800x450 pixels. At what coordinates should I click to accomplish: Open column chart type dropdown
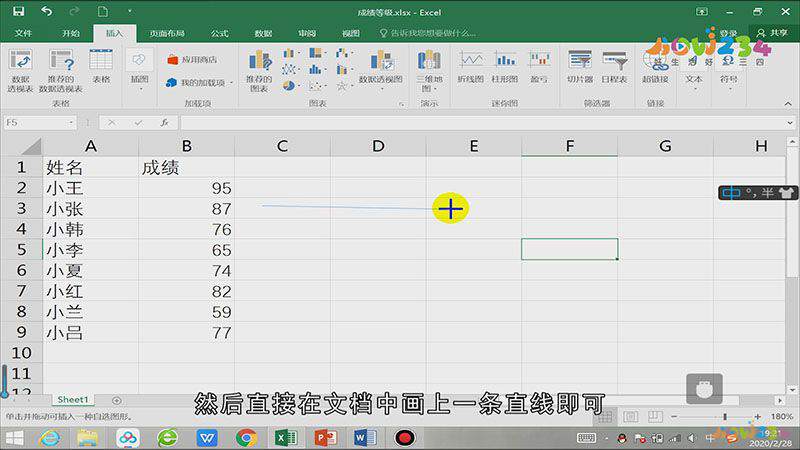coord(291,54)
